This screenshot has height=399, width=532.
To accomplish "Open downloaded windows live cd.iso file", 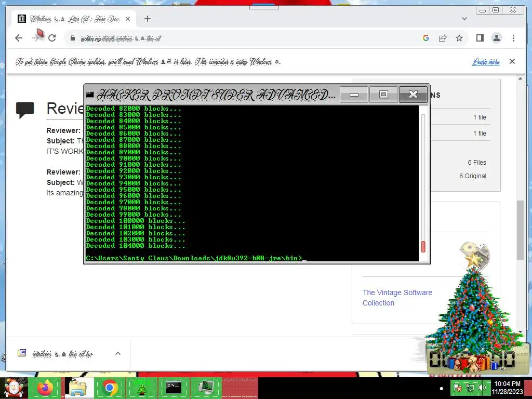I will (62, 354).
